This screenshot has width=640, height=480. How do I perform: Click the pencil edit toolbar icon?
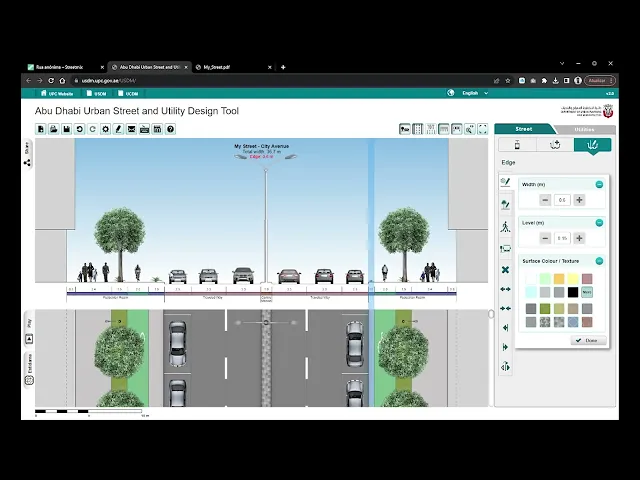(x=118, y=129)
